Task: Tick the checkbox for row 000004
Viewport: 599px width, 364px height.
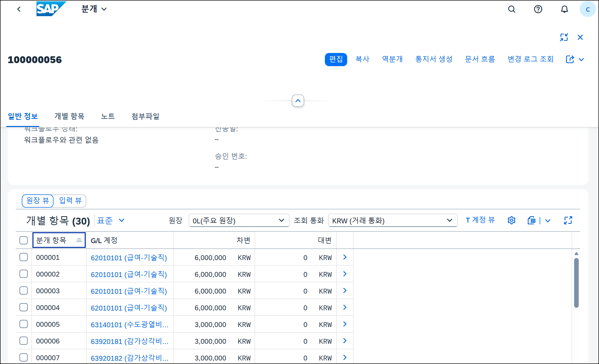Action: [x=24, y=307]
